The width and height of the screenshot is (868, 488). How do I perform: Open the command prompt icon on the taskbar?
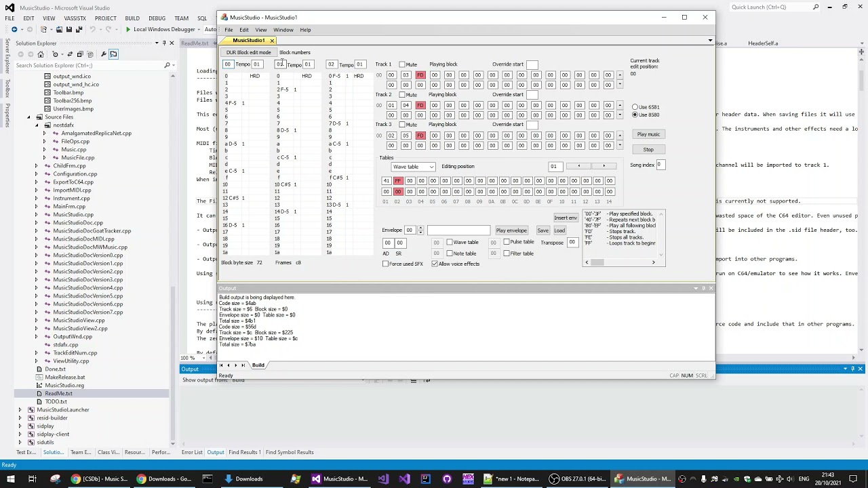tap(207, 479)
